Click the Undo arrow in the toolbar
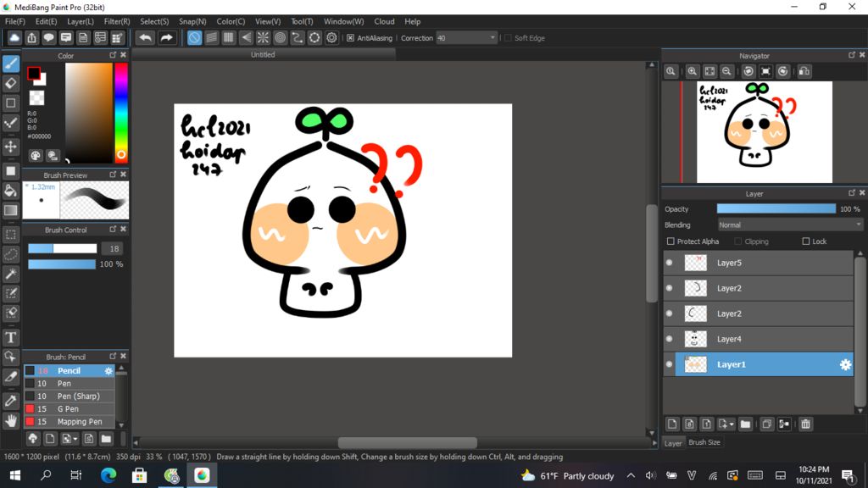 tap(146, 37)
